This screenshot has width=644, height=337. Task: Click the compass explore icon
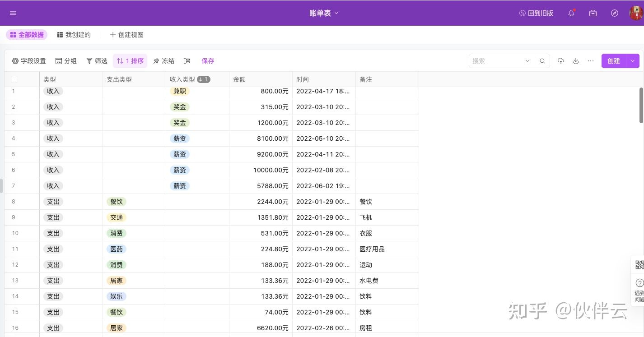615,13
